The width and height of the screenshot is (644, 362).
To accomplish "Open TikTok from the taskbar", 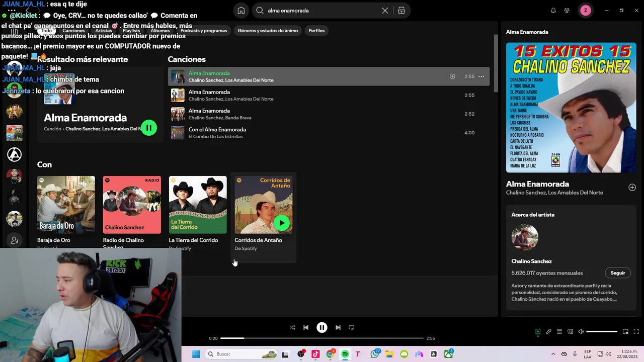I will point(315,354).
